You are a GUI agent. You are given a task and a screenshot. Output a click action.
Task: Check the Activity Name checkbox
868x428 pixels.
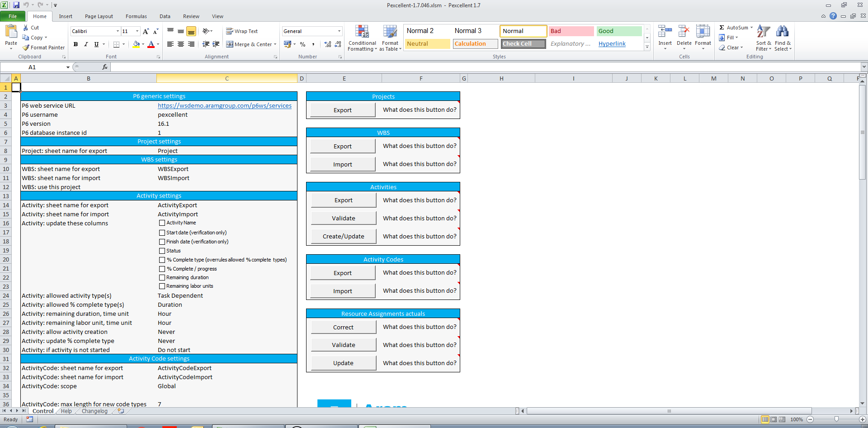[162, 223]
